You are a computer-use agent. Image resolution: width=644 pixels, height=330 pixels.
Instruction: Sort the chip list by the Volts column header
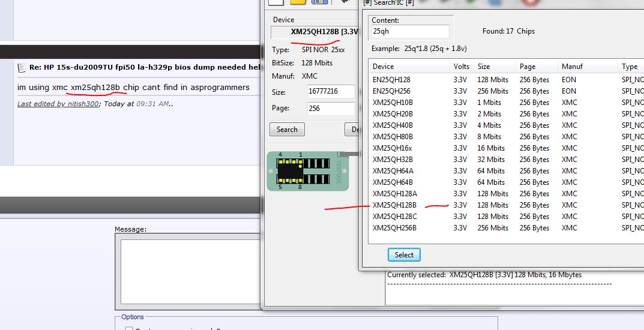(x=462, y=67)
